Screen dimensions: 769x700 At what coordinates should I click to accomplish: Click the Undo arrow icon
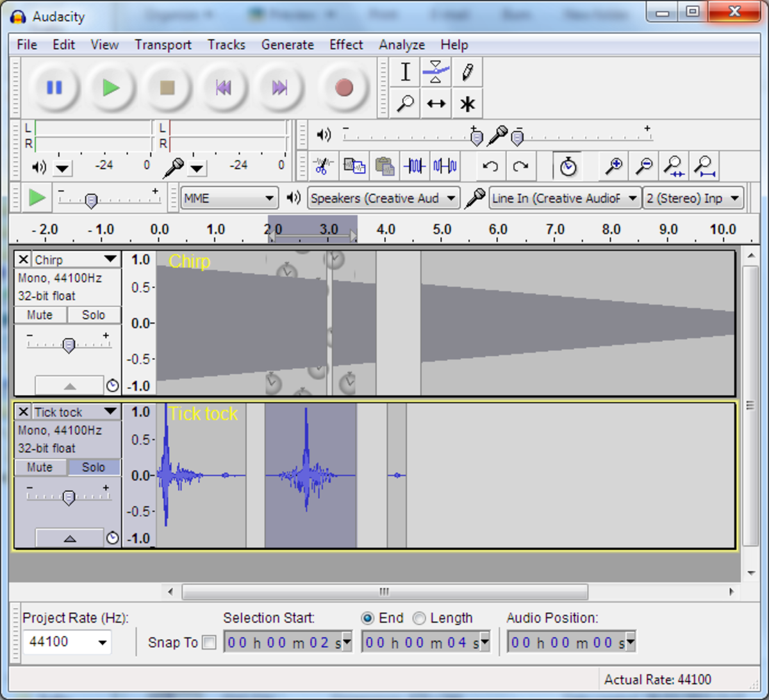pyautogui.click(x=490, y=166)
